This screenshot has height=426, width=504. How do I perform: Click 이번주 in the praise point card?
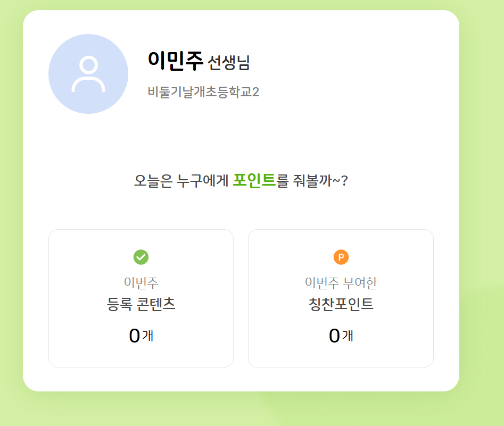point(322,282)
